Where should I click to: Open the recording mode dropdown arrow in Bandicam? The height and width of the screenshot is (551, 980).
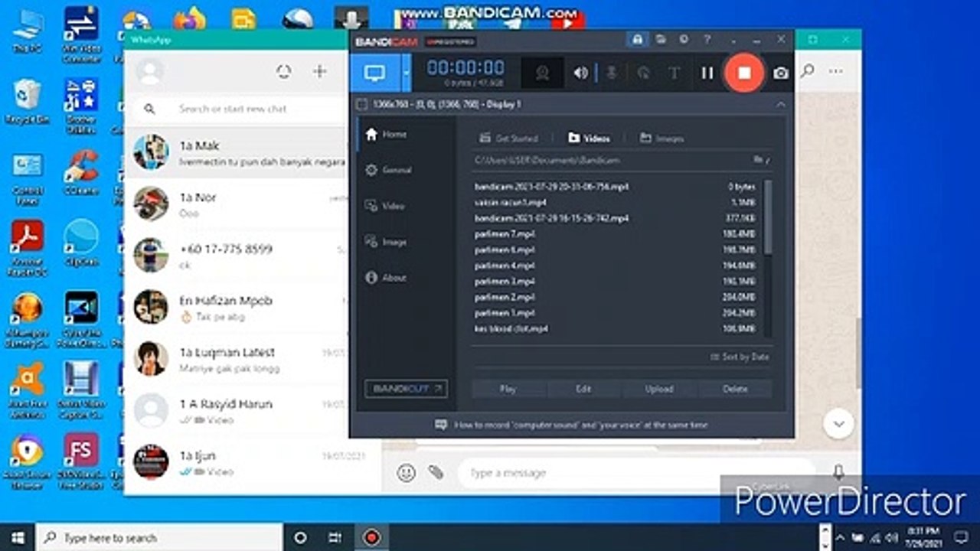(407, 73)
